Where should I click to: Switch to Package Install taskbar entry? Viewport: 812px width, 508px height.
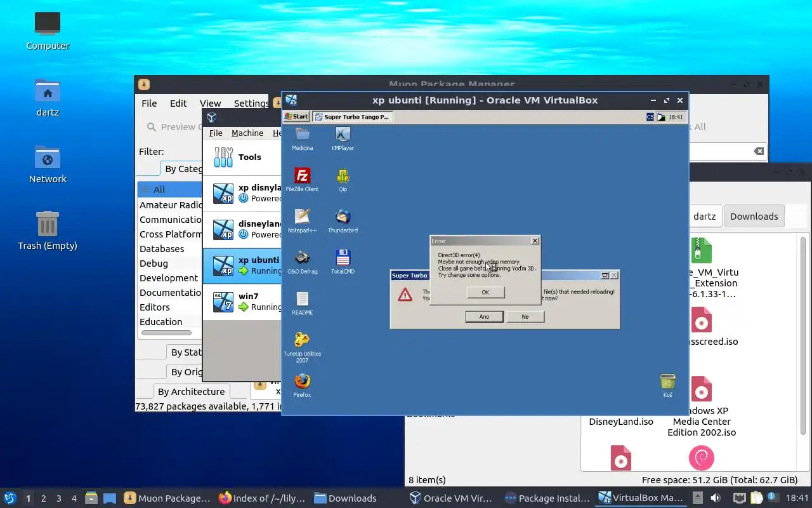click(547, 498)
